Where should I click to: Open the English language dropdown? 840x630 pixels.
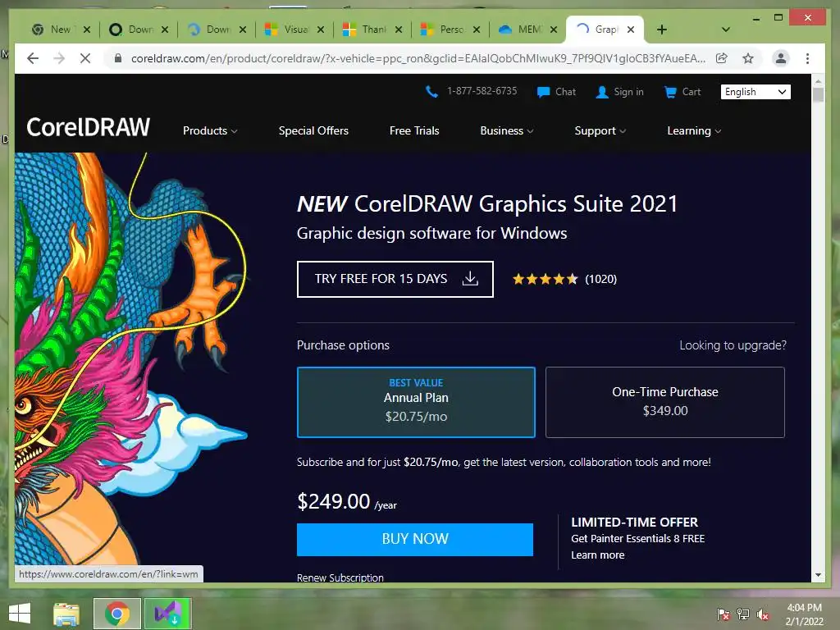click(x=756, y=92)
